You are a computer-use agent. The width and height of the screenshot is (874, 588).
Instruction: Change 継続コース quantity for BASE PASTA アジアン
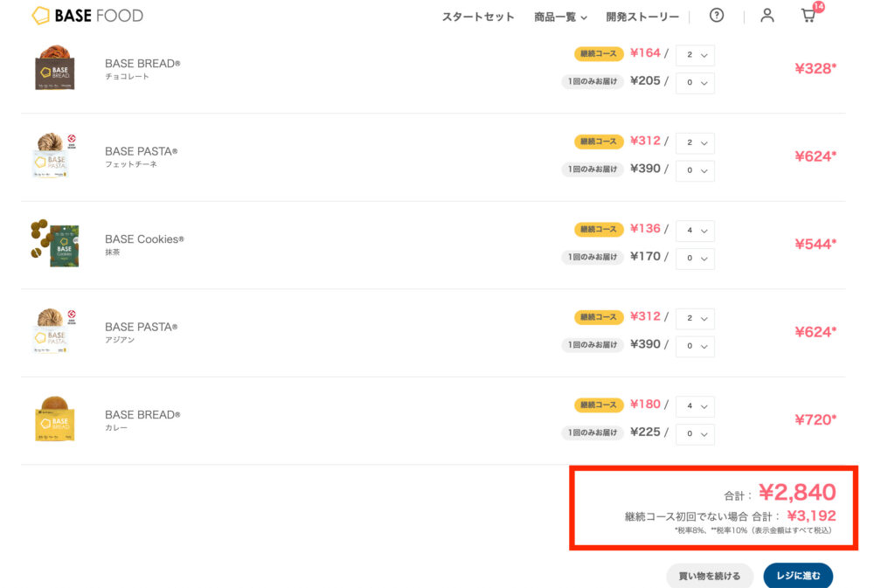[x=695, y=318]
